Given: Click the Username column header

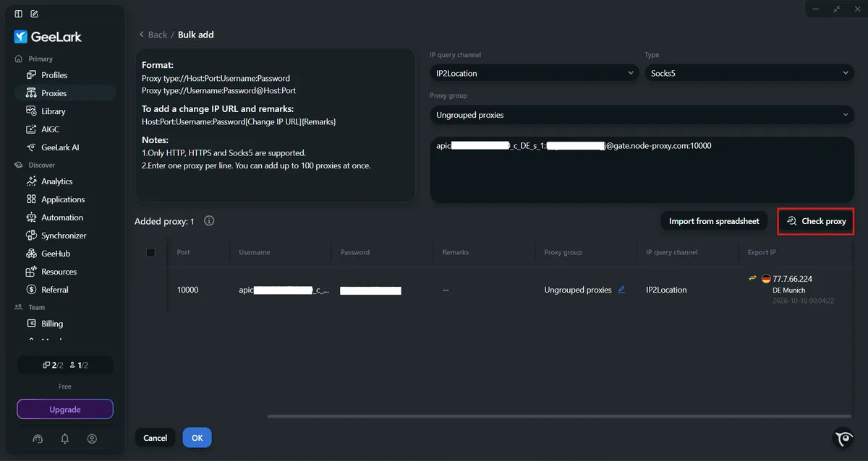Looking at the screenshot, I should click(255, 252).
